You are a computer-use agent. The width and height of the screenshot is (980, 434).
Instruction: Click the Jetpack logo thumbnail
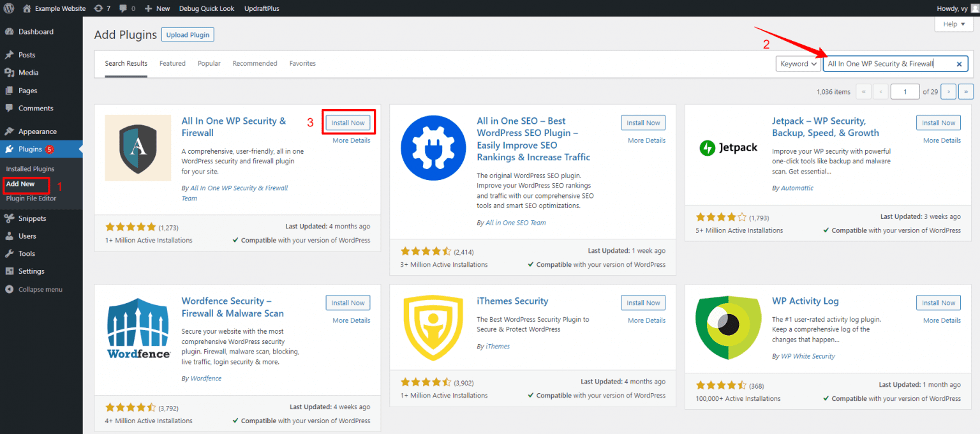729,147
